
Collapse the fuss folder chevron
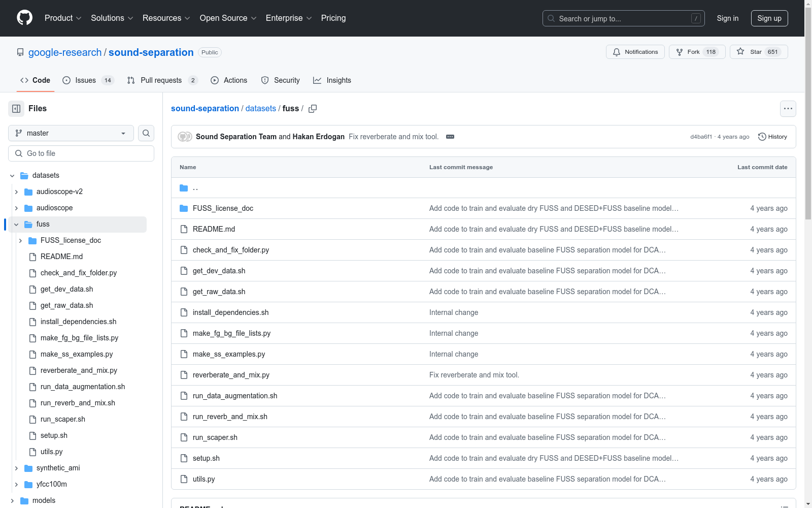tap(16, 225)
